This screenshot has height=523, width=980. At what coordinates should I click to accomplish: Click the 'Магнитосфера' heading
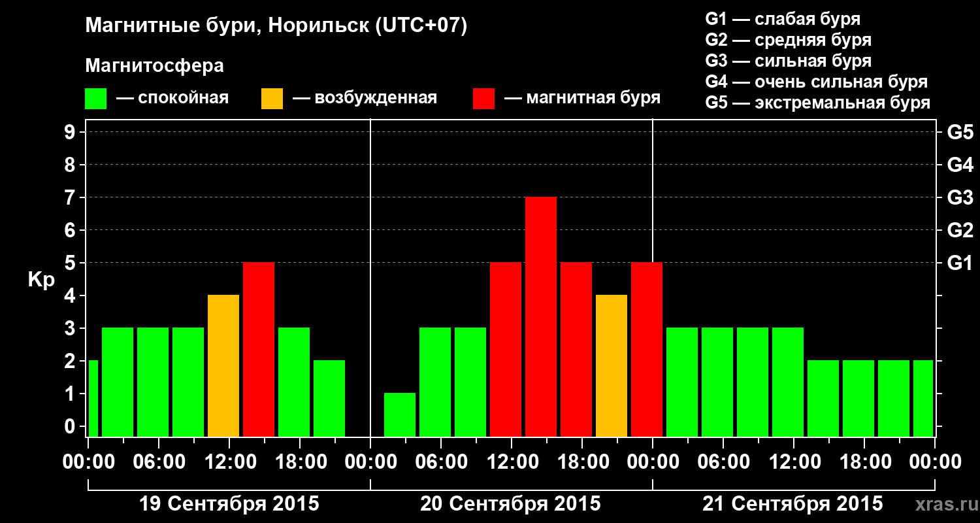click(x=154, y=66)
